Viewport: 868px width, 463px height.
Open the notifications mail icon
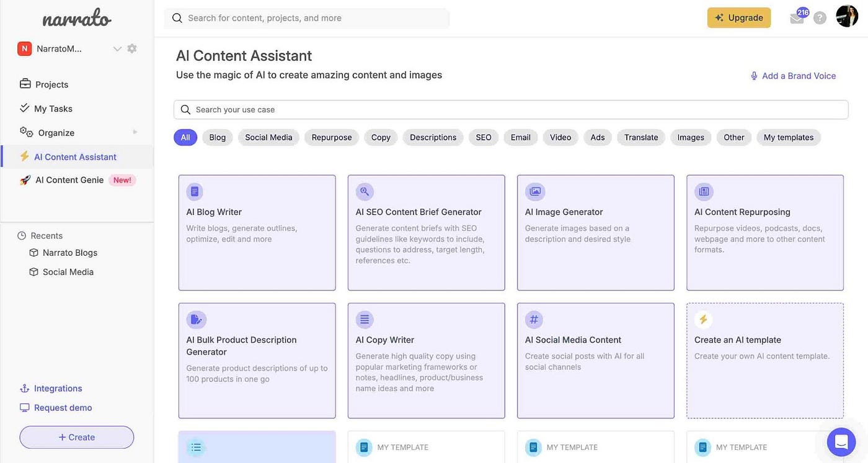(797, 18)
